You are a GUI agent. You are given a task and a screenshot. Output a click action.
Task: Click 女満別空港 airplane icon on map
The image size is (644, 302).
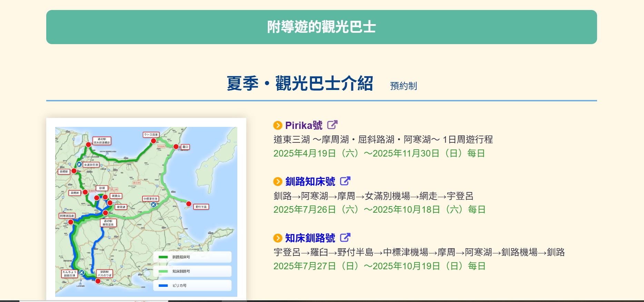pyautogui.click(x=79, y=164)
